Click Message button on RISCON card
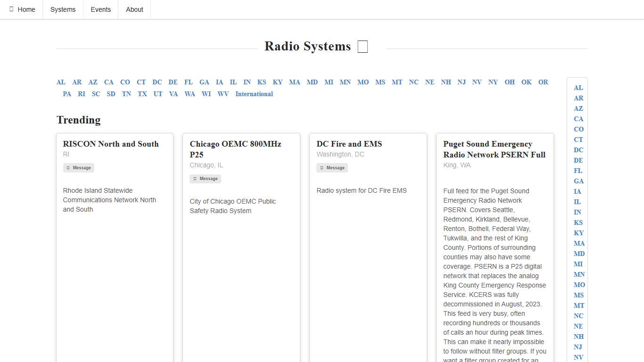 (x=79, y=168)
